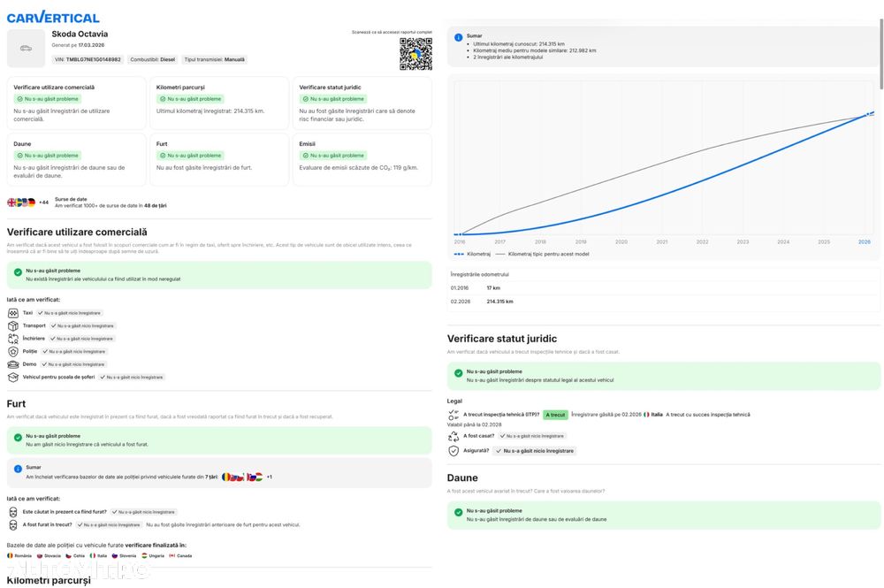Click the blue info icon in the mileage Sumar box
Screen dimensions: 884x588
tap(458, 37)
